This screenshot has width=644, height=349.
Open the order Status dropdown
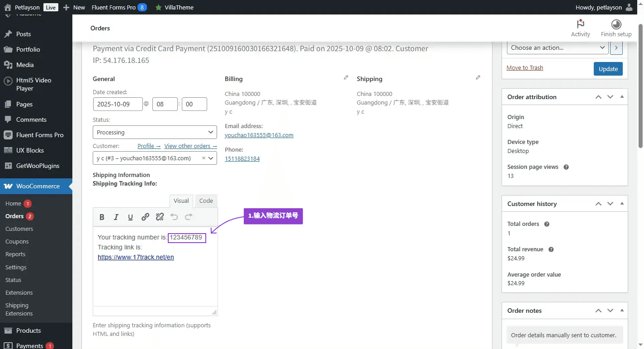click(x=155, y=132)
